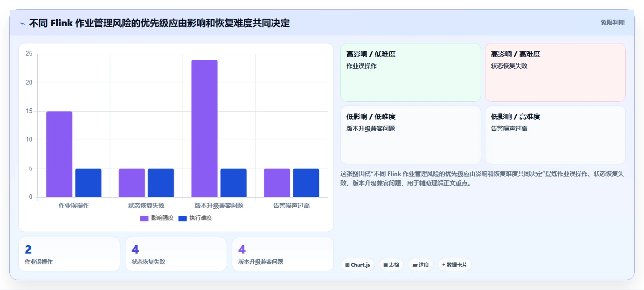This screenshot has width=644, height=290.
Task: Click the card title starting 不同 Flink 作业管理风险
Action: (x=159, y=23)
